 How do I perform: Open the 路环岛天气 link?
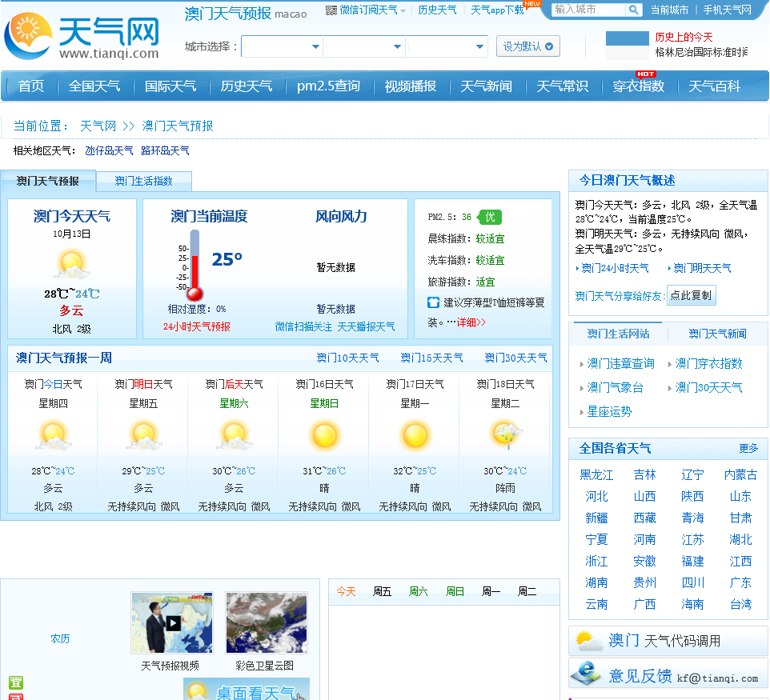(x=165, y=150)
